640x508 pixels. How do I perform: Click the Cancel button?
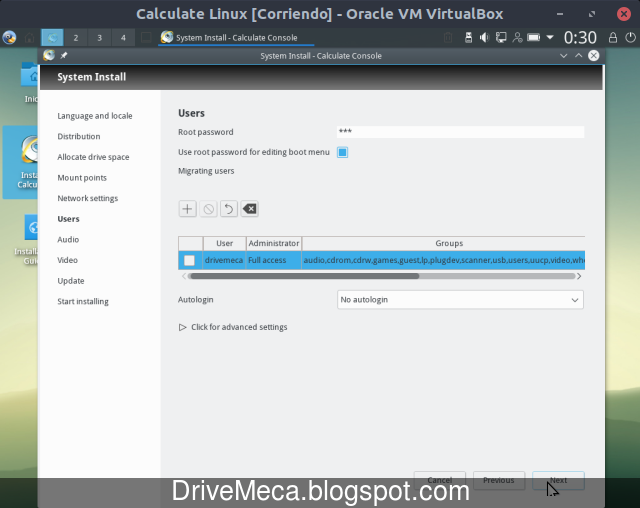click(x=440, y=480)
